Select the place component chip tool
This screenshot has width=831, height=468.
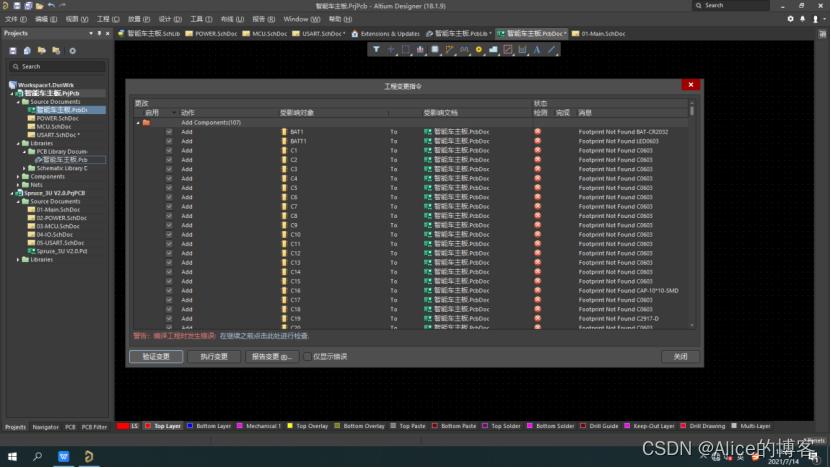click(435, 49)
